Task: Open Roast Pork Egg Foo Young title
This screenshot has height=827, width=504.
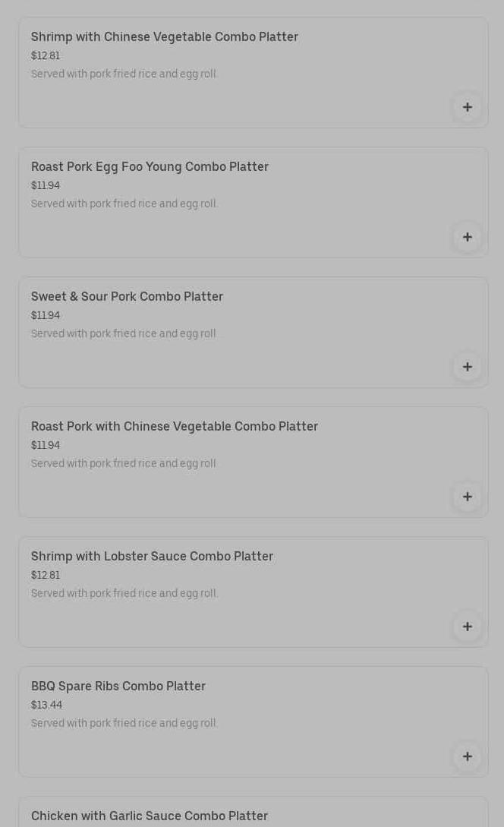Action: point(150,166)
